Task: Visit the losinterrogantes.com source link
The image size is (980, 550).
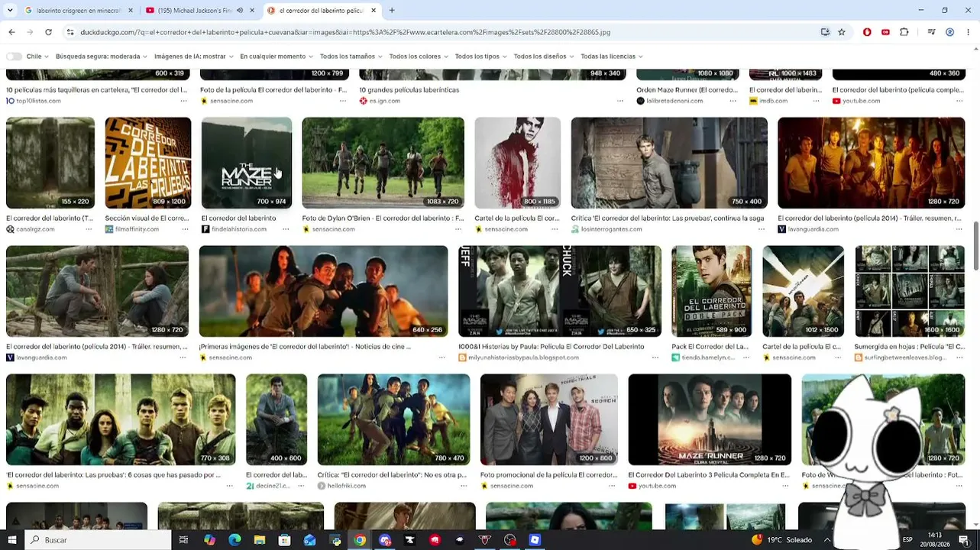Action: pos(612,229)
